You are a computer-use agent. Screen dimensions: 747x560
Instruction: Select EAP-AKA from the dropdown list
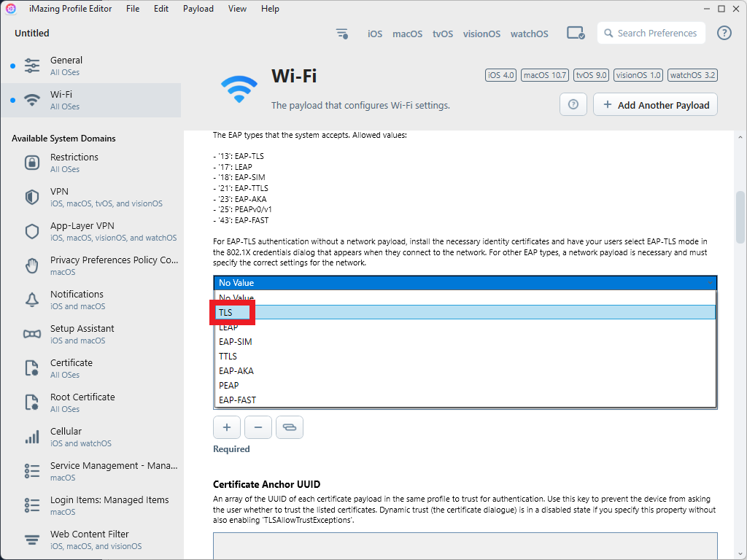point(465,370)
